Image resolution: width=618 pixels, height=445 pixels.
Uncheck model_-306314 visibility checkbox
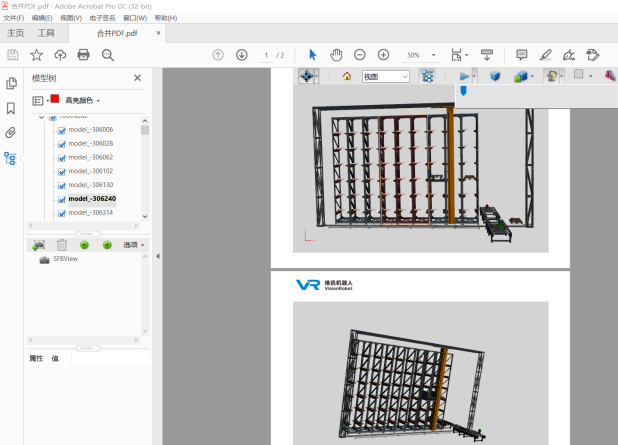tap(61, 213)
